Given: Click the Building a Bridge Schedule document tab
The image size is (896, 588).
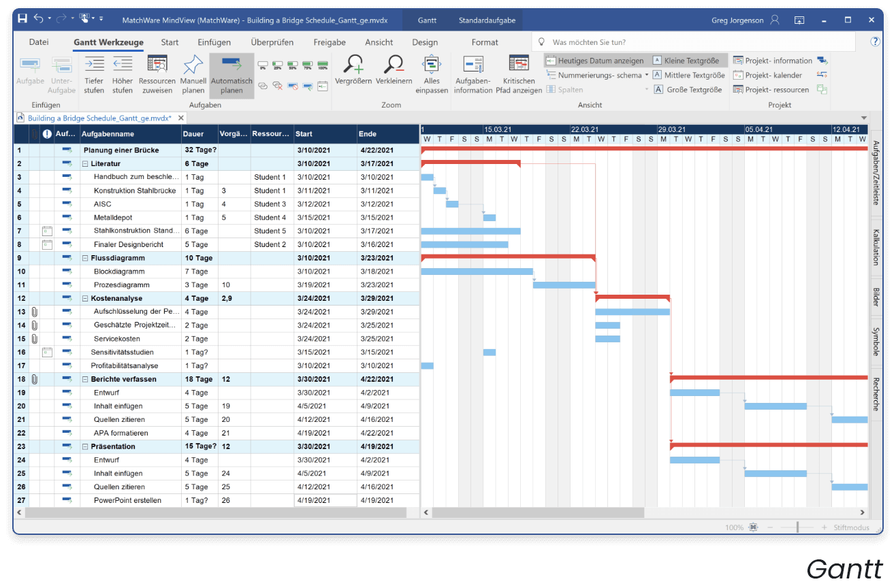Looking at the screenshot, I should (x=99, y=118).
